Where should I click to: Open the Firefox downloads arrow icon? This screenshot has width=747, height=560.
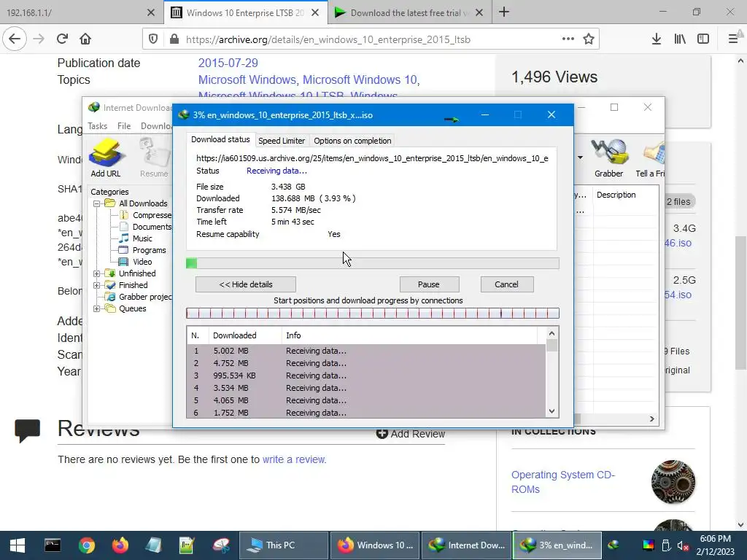pos(657,39)
